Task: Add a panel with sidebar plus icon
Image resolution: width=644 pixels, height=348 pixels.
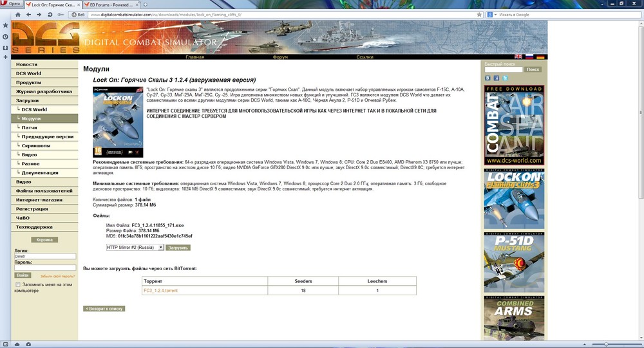Action: (x=5, y=57)
